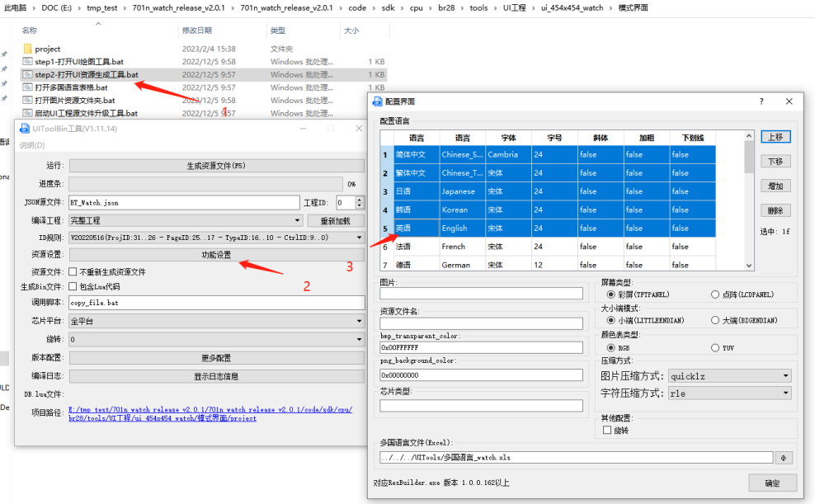Open the 图片压缩方式 quicklz dropdown
This screenshot has height=504, width=815.
(730, 375)
